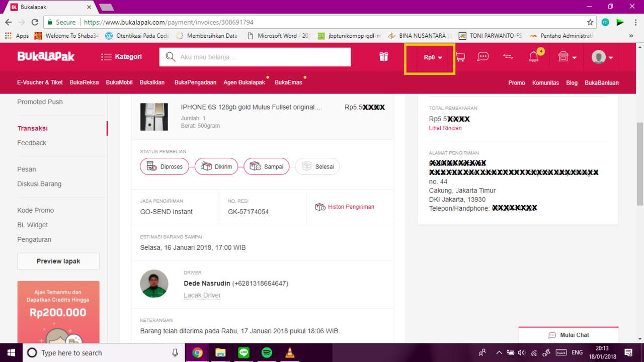Click driver Dede Nasrudin's photo
644x362 pixels.
154,284
